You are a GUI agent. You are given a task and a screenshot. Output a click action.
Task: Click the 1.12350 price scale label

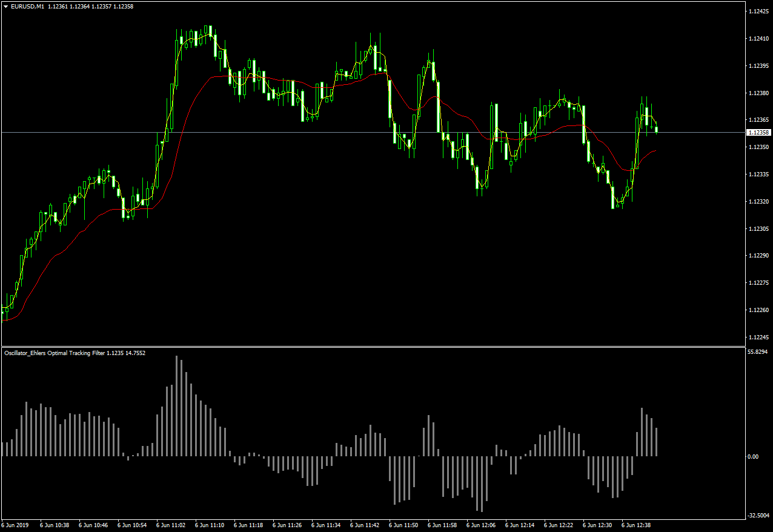pos(758,147)
